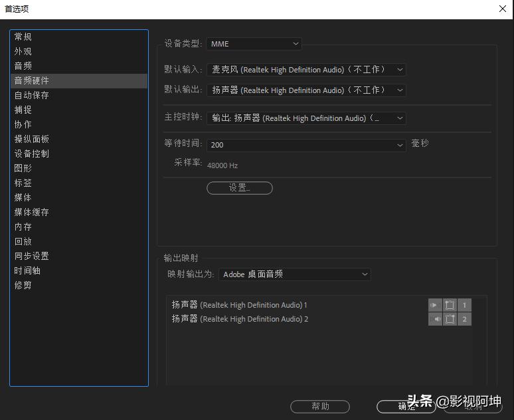The height and width of the screenshot is (420, 514).
Task: Click channel number 2 icon
Action: point(464,319)
